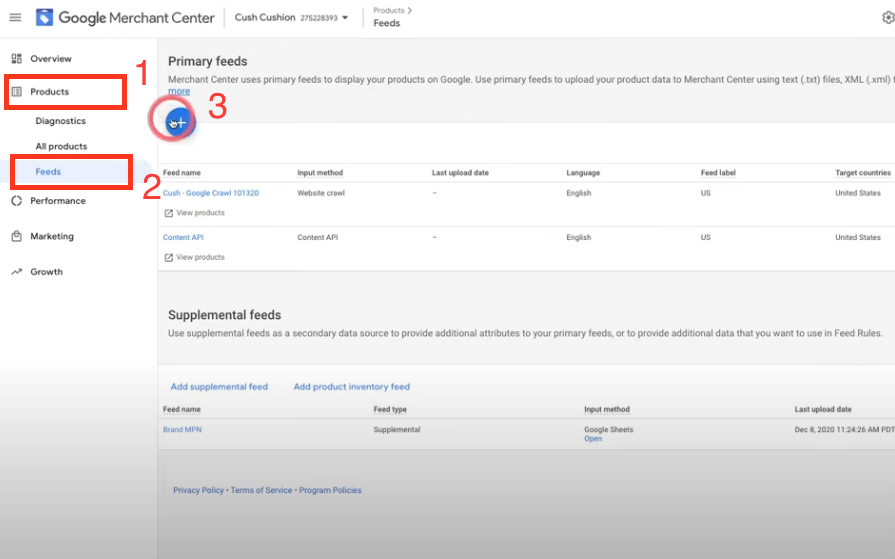
Task: Click the Marketing shopping bag icon
Action: point(17,236)
